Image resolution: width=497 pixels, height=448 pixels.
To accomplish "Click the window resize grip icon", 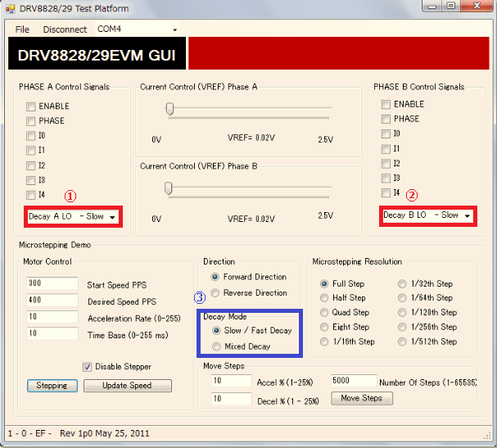I will [x=487, y=436].
